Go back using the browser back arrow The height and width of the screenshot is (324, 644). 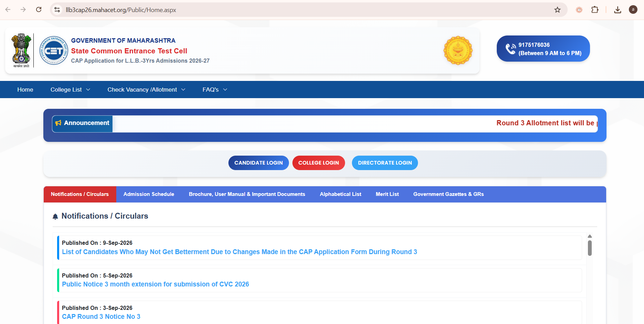click(8, 10)
